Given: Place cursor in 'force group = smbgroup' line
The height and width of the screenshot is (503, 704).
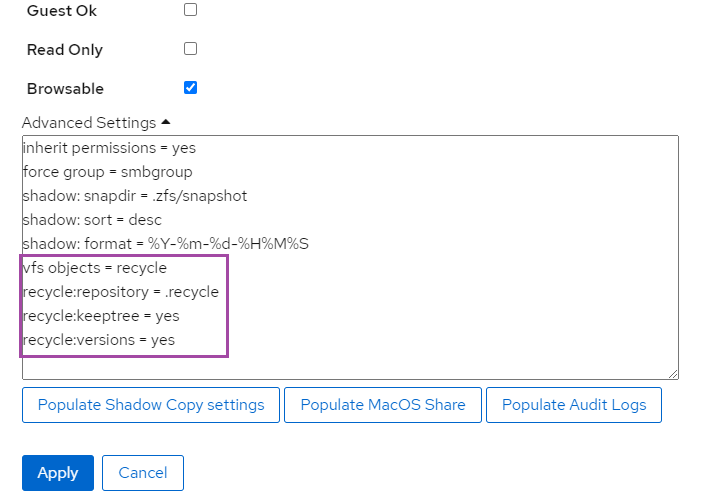Looking at the screenshot, I should point(108,172).
